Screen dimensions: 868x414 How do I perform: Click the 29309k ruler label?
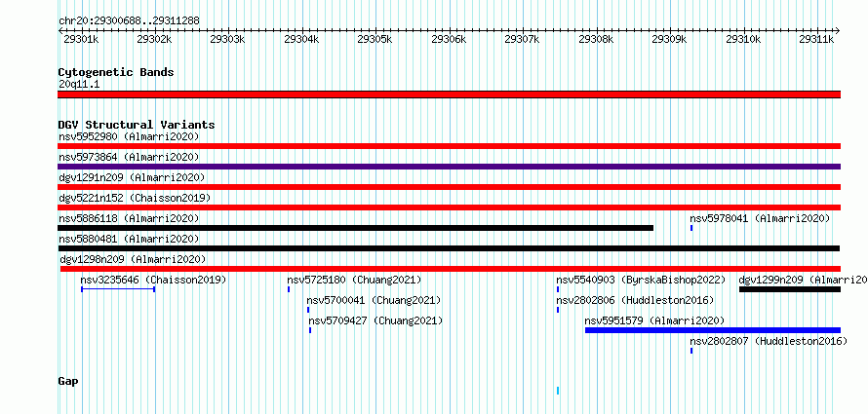click(669, 39)
